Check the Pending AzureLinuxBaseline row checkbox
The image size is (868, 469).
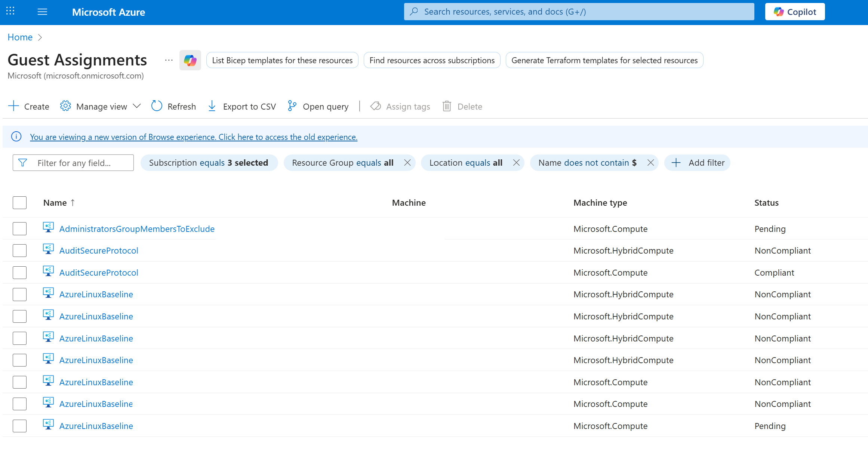tap(19, 426)
